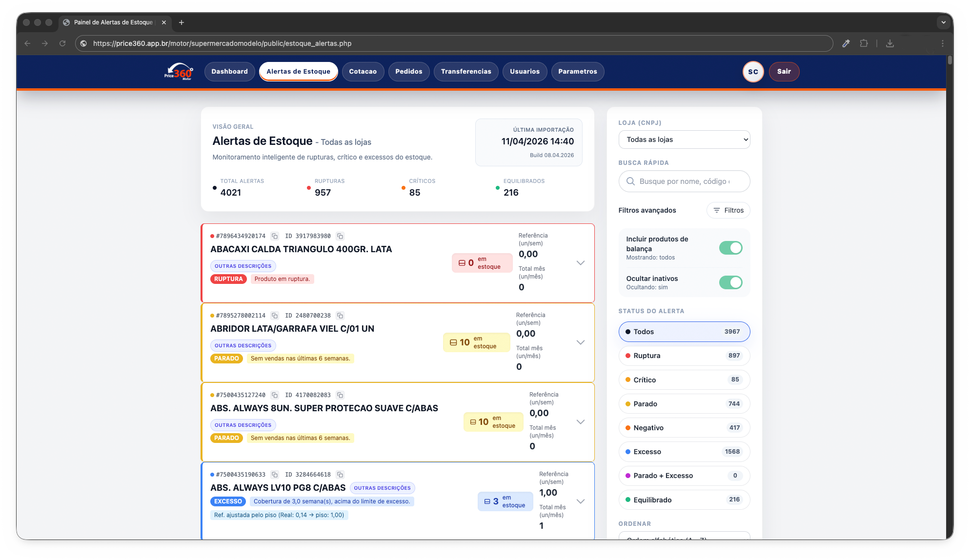Click the browser forward arrow
Image resolution: width=970 pixels, height=560 pixels.
coord(45,43)
